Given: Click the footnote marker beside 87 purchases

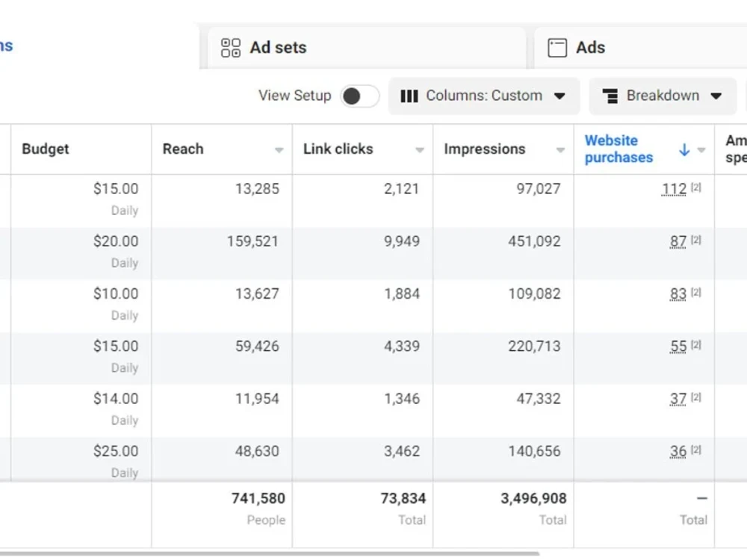Looking at the screenshot, I should 696,240.
